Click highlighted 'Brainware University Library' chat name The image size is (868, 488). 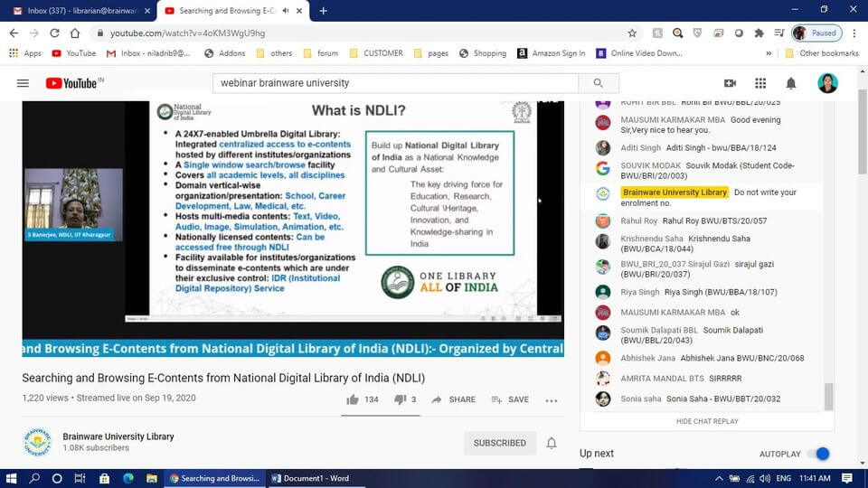tap(675, 192)
